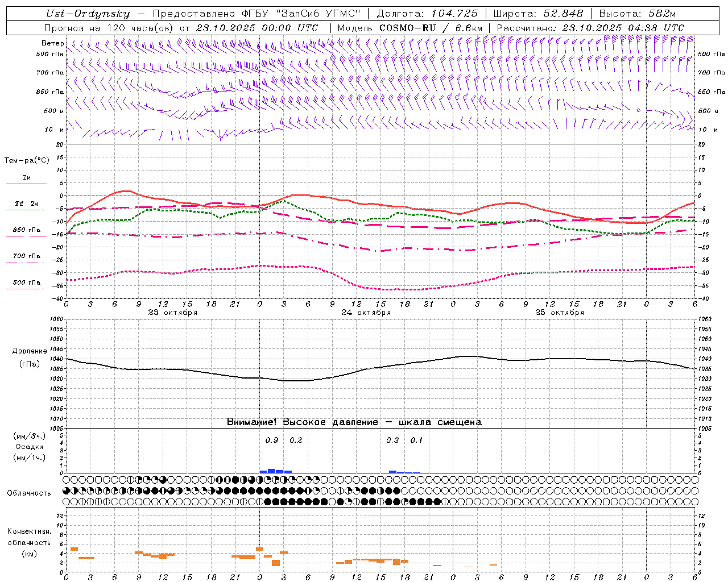This screenshot has height=582, width=728.
Task: Click the calm wind circle at 500 м level
Action: (x=638, y=110)
